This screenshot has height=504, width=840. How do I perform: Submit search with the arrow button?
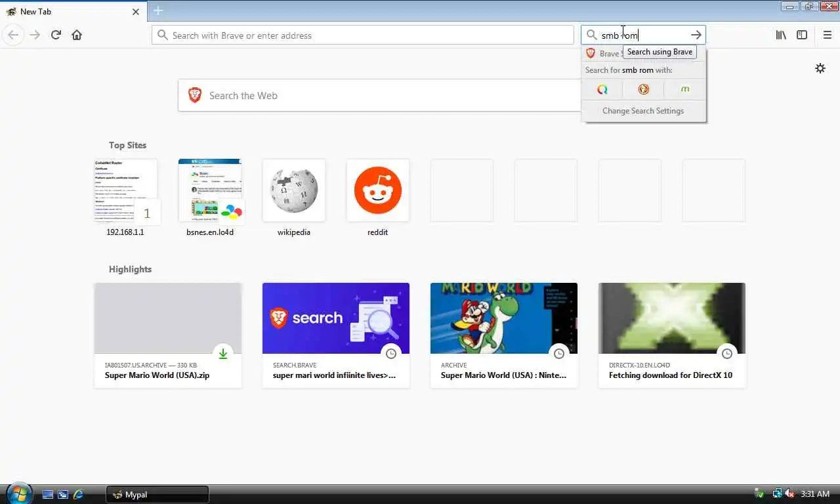696,35
